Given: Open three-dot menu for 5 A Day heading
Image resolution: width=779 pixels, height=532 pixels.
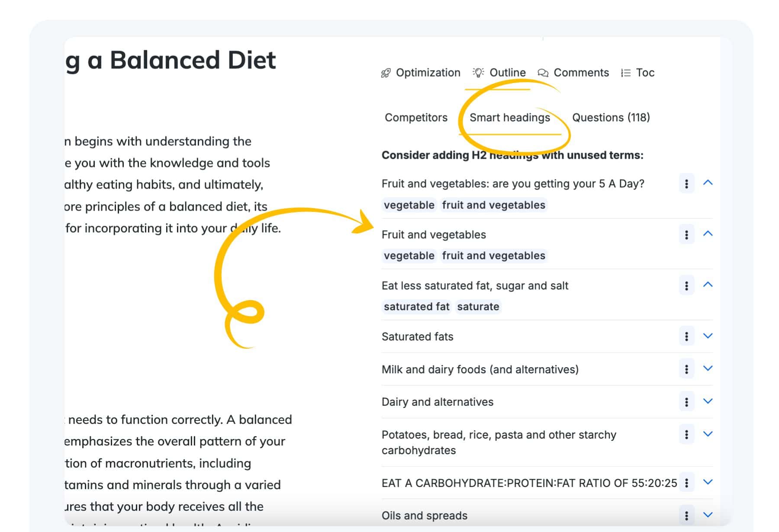Looking at the screenshot, I should click(686, 184).
